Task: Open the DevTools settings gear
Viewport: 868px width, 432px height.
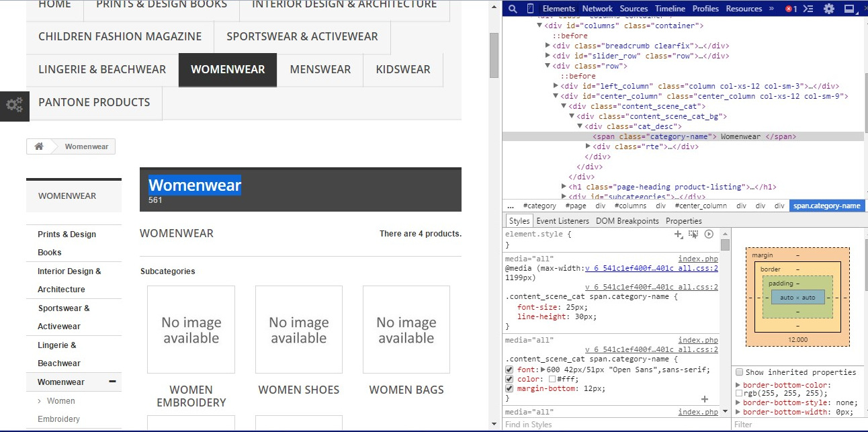Action: click(829, 9)
